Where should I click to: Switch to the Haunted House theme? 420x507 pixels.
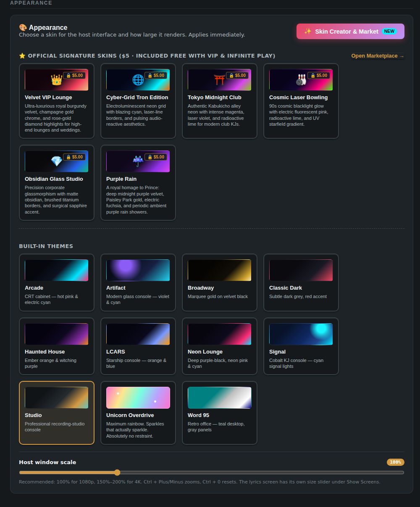[57, 346]
